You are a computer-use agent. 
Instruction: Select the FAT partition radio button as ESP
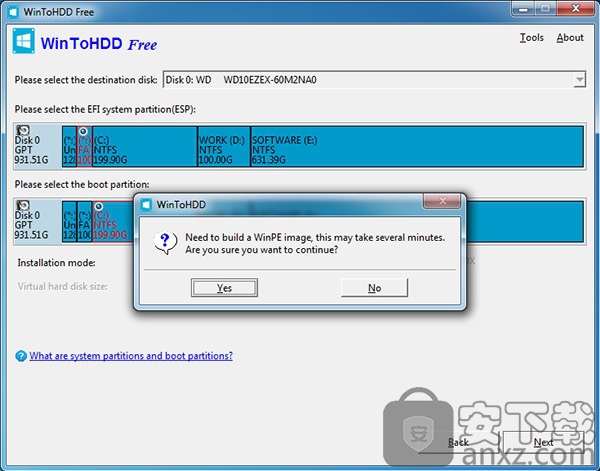pyautogui.click(x=83, y=132)
